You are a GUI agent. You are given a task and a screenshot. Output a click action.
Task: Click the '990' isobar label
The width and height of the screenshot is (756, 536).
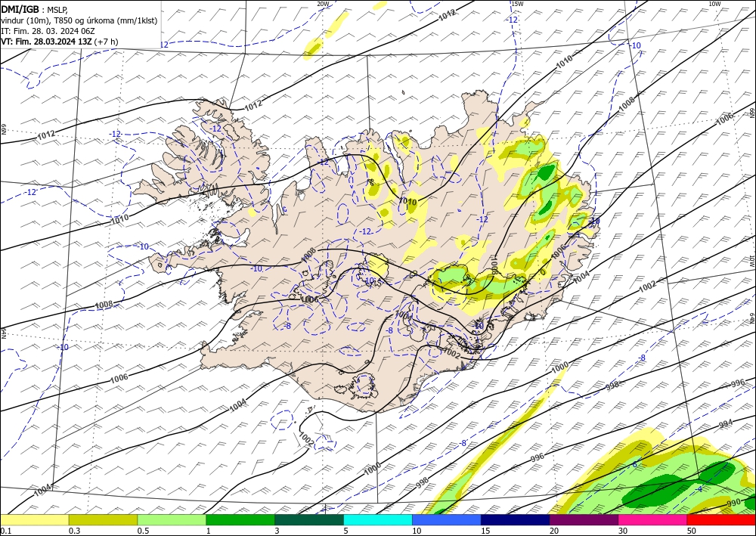tap(734, 503)
